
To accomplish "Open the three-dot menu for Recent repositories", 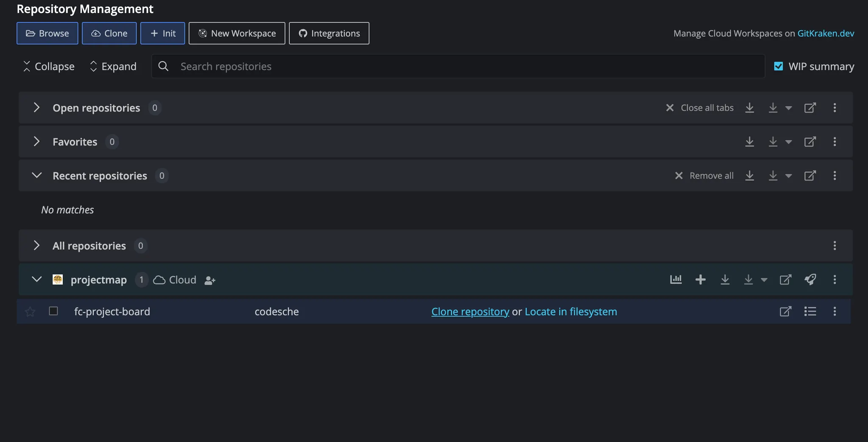I will coord(835,176).
